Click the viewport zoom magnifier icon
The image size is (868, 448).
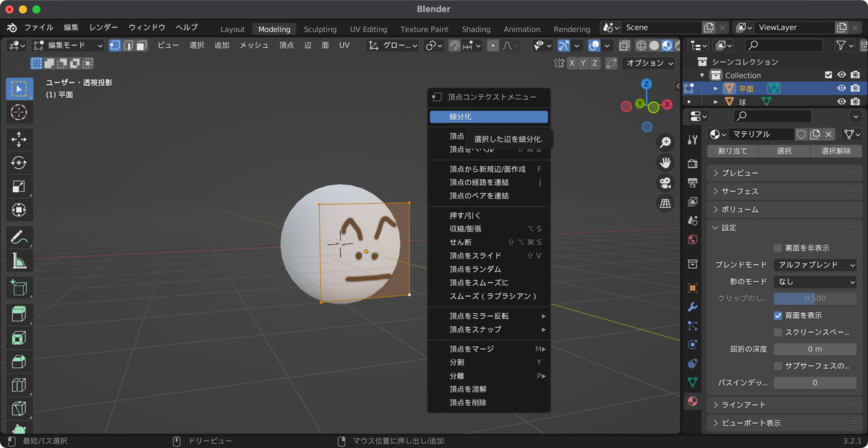[x=665, y=142]
